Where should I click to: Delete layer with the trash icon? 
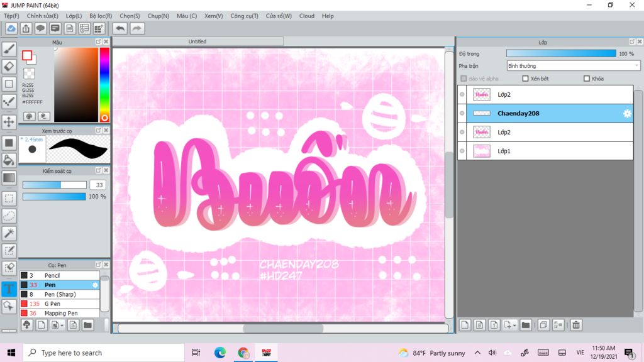click(576, 325)
